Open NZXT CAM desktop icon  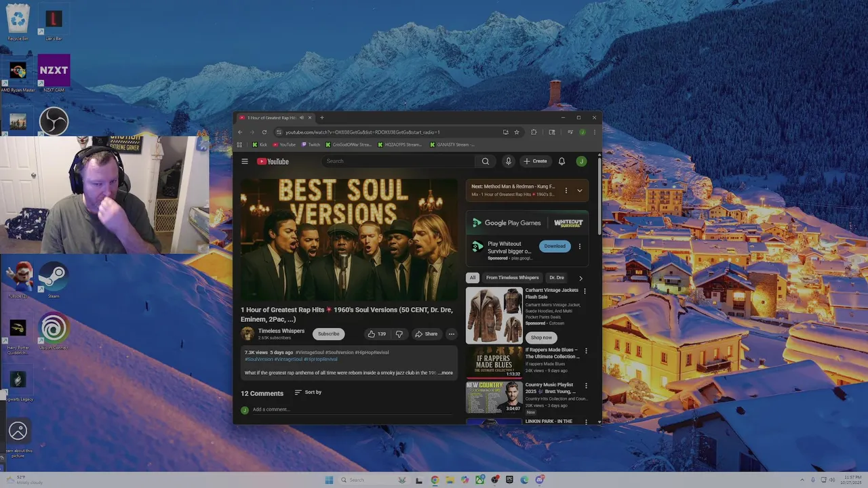pos(54,73)
